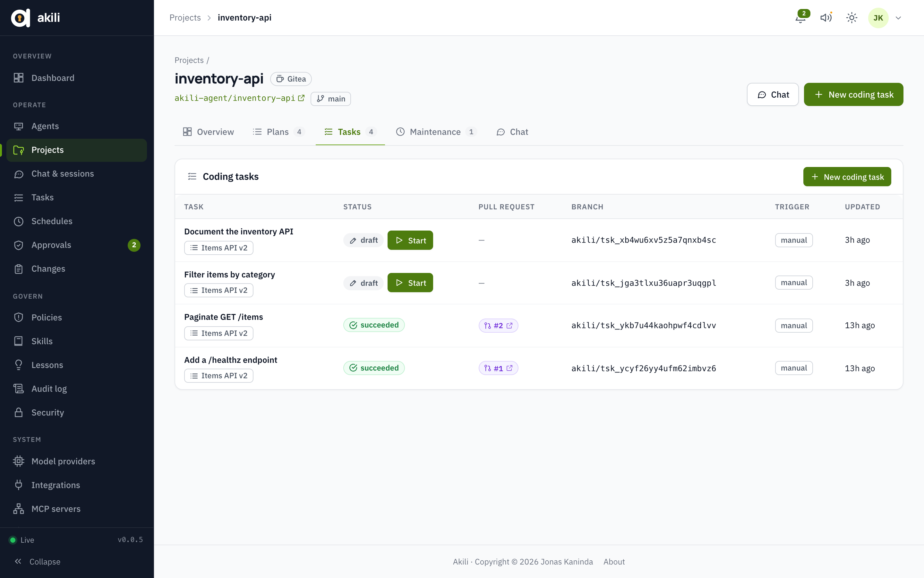This screenshot has height=578, width=924.
Task: Open Audit log in sidebar
Action: pyautogui.click(x=77, y=389)
